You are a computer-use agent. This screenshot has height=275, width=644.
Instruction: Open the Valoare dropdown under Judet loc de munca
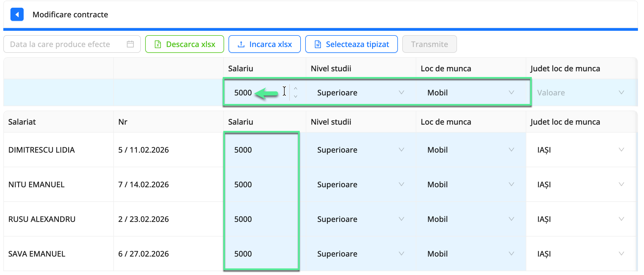pos(622,92)
